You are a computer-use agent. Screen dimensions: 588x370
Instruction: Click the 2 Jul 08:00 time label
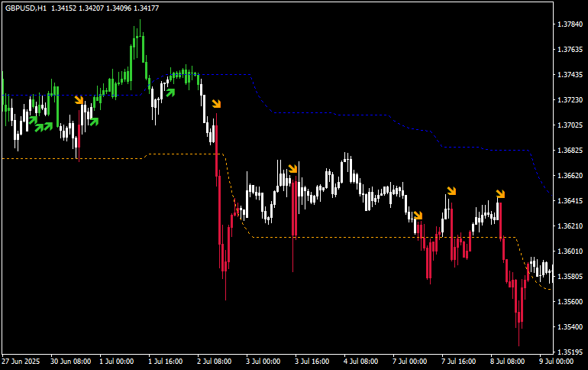coord(214,362)
